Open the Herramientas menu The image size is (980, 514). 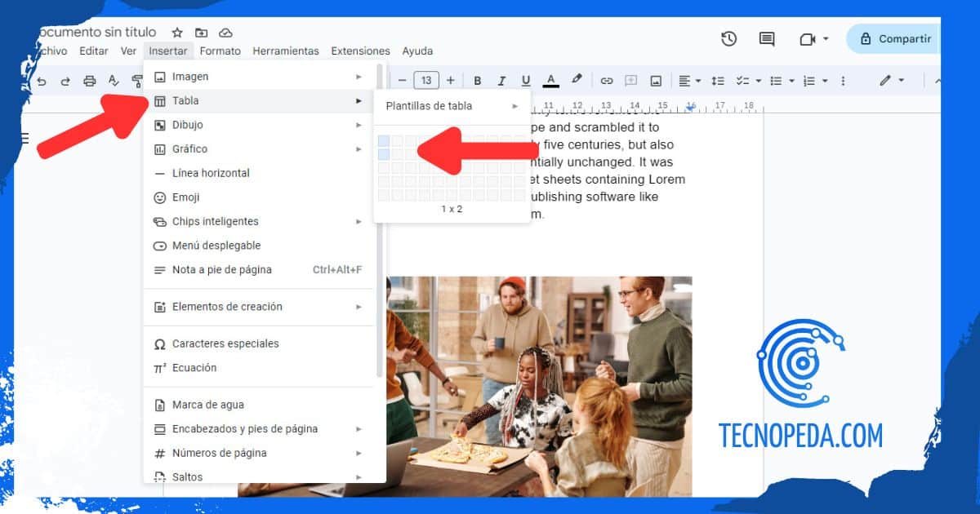(x=286, y=51)
